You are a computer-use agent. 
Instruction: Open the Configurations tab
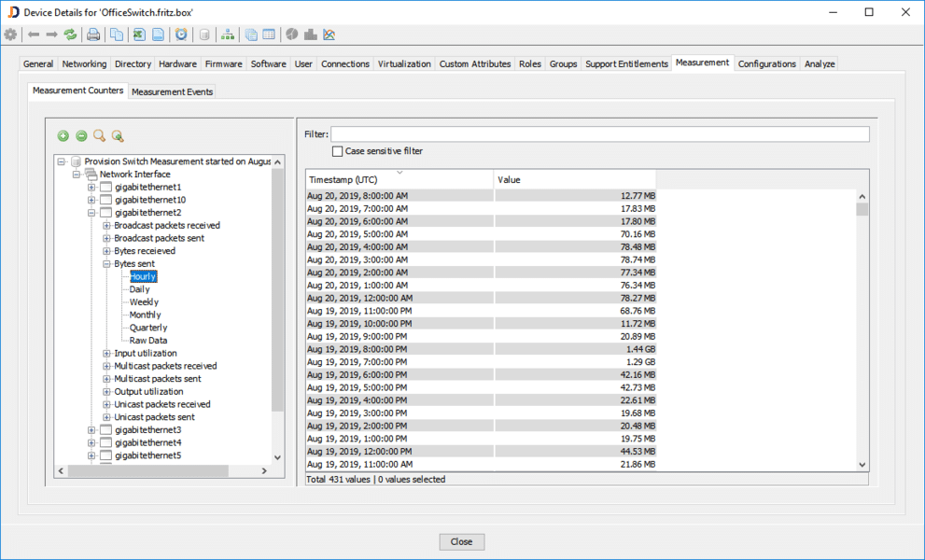[766, 63]
